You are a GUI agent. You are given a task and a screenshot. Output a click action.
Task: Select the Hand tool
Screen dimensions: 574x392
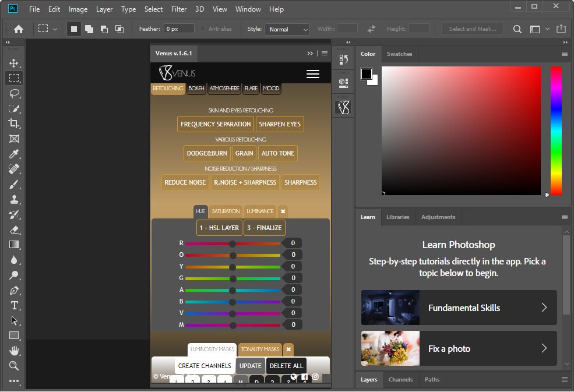pyautogui.click(x=14, y=351)
